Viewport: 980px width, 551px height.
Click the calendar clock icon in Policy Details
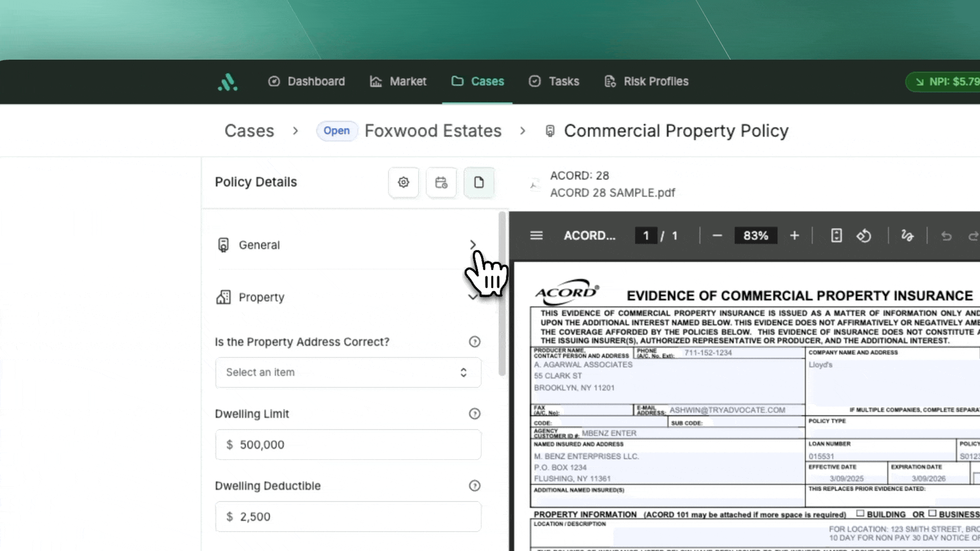441,182
